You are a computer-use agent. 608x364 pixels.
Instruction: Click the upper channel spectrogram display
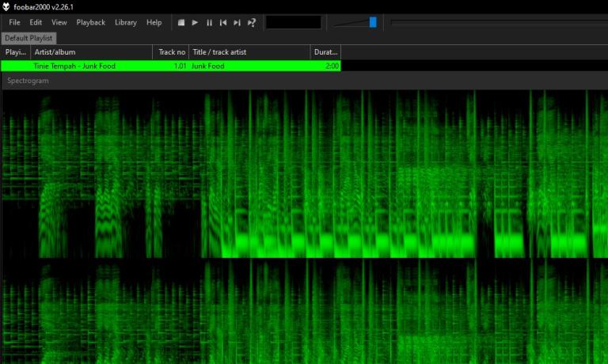(x=305, y=173)
